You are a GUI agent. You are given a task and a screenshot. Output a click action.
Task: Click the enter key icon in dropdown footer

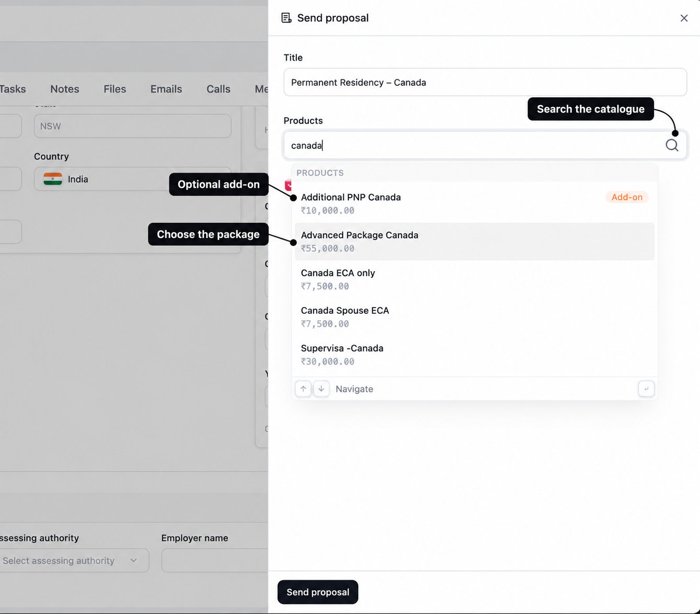coord(646,389)
